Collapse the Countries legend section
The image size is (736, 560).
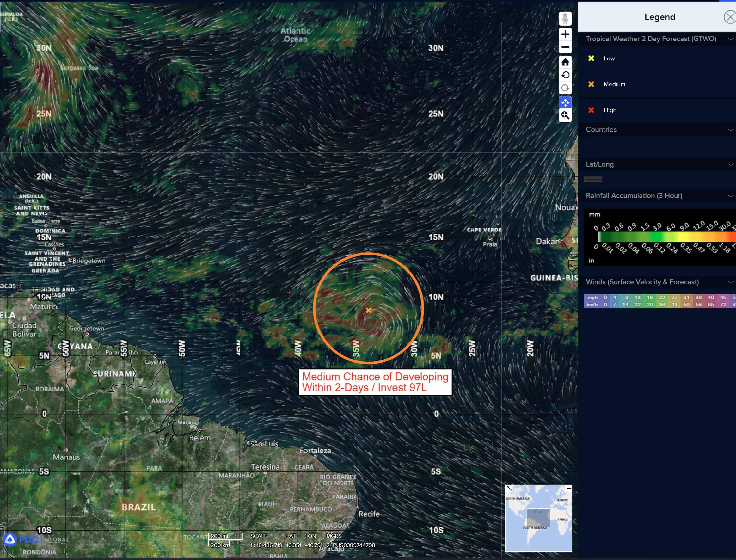coord(730,130)
